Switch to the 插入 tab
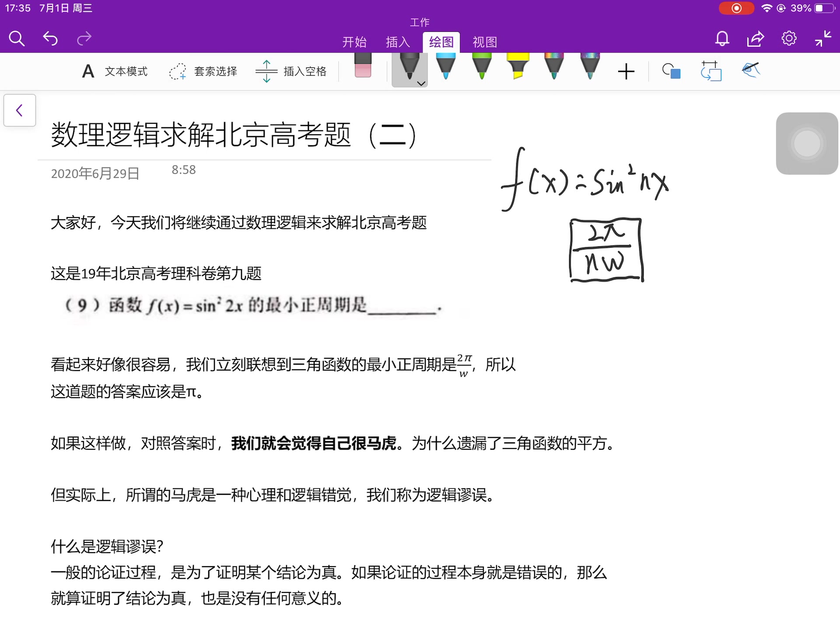 398,42
